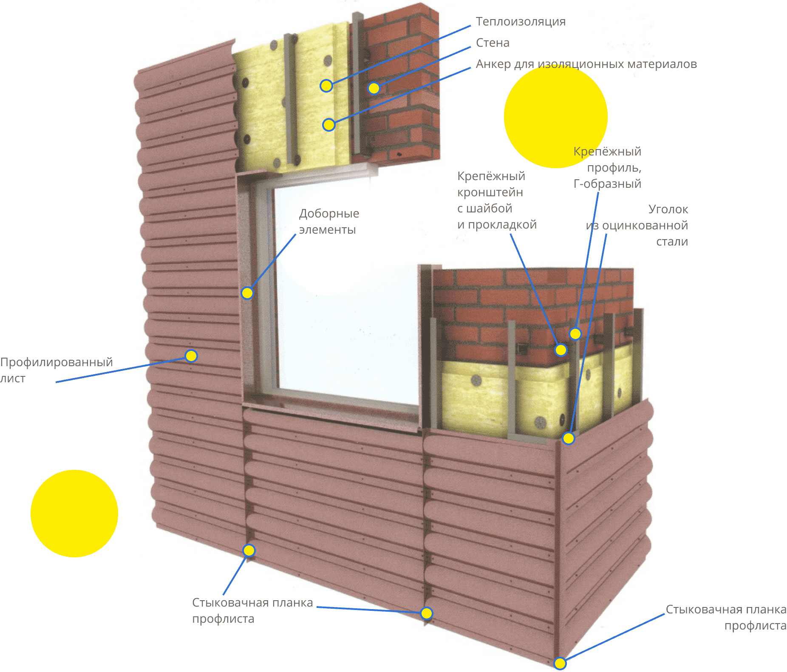Click the Анкер для изоляционных материалов label
Image resolution: width=787 pixels, height=672 pixels.
click(586, 64)
